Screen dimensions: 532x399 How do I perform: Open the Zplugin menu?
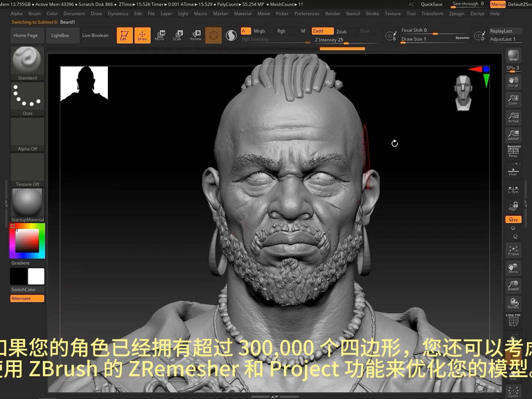pyautogui.click(x=457, y=14)
